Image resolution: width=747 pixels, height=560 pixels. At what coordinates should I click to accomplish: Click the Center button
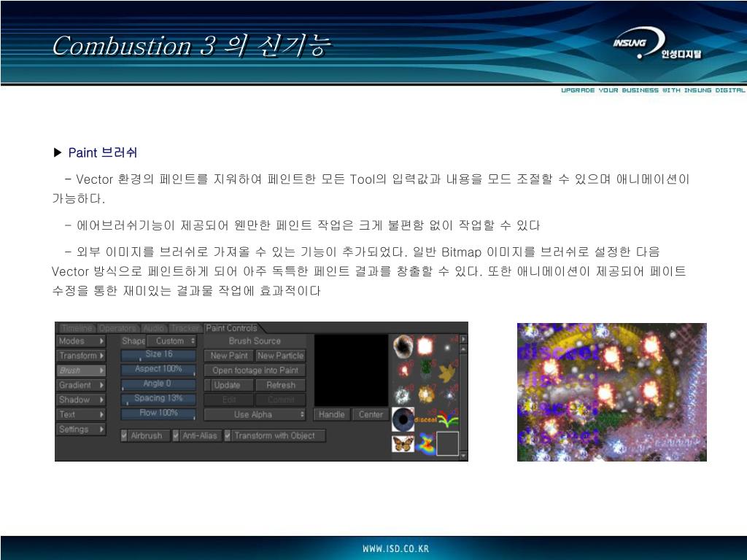coord(371,414)
